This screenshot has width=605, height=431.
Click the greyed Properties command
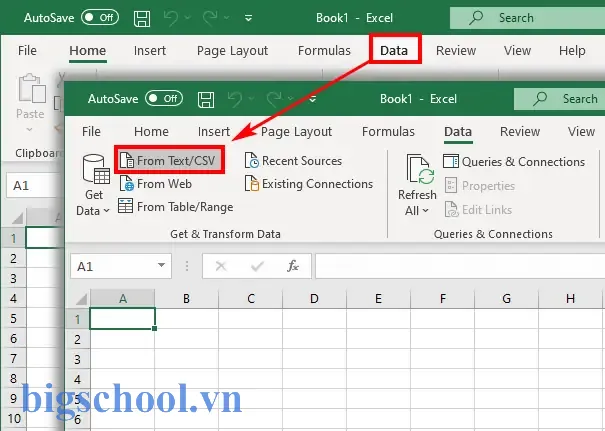click(x=480, y=186)
